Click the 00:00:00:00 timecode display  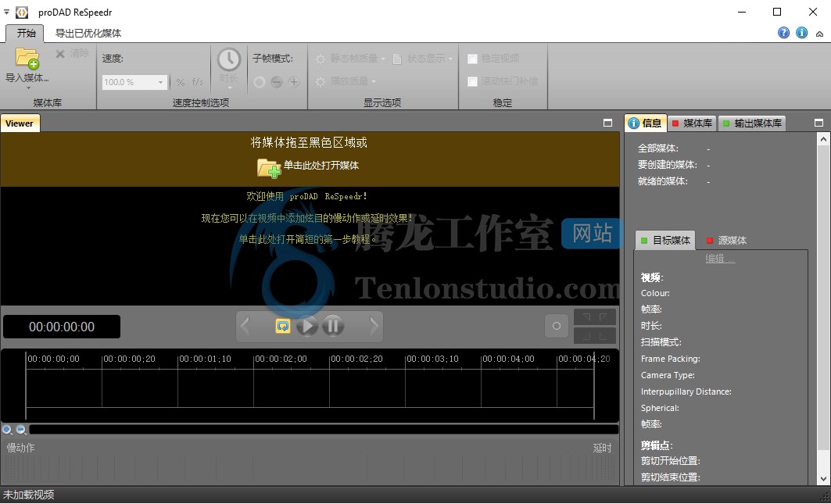point(62,327)
